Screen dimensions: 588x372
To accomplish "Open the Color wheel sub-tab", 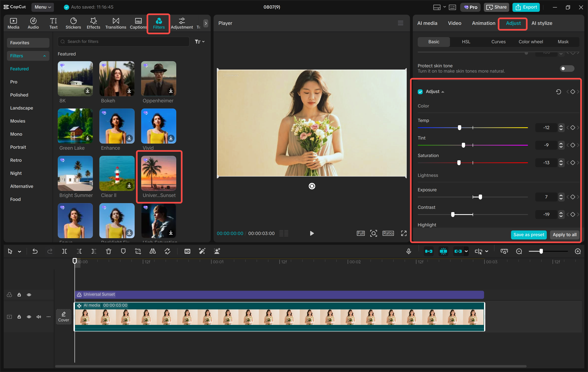I will 531,42.
